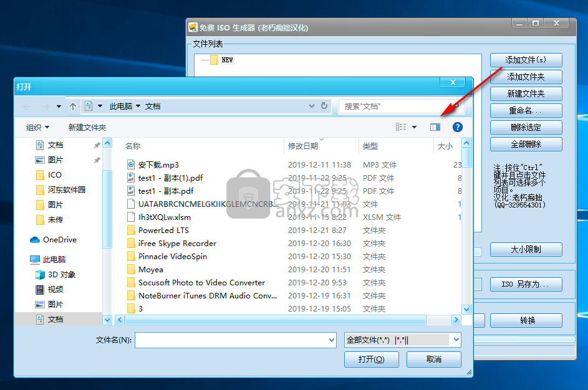Expand 此电脑 breadcrumb arrow
The image size is (588, 390).
pos(138,107)
